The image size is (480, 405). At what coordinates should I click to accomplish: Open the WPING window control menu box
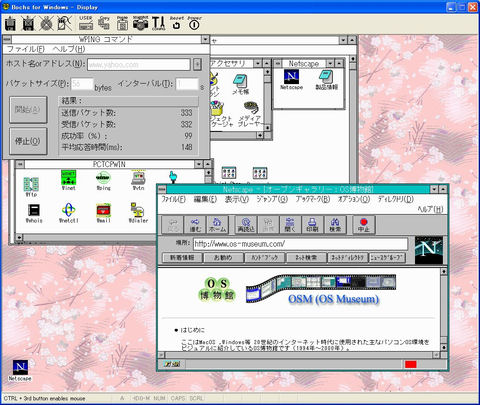click(x=7, y=39)
